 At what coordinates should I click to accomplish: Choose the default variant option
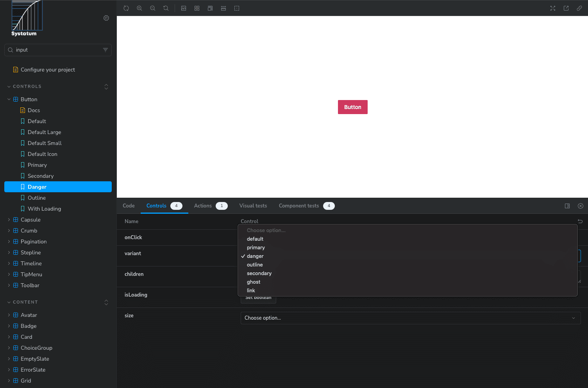pos(407,239)
